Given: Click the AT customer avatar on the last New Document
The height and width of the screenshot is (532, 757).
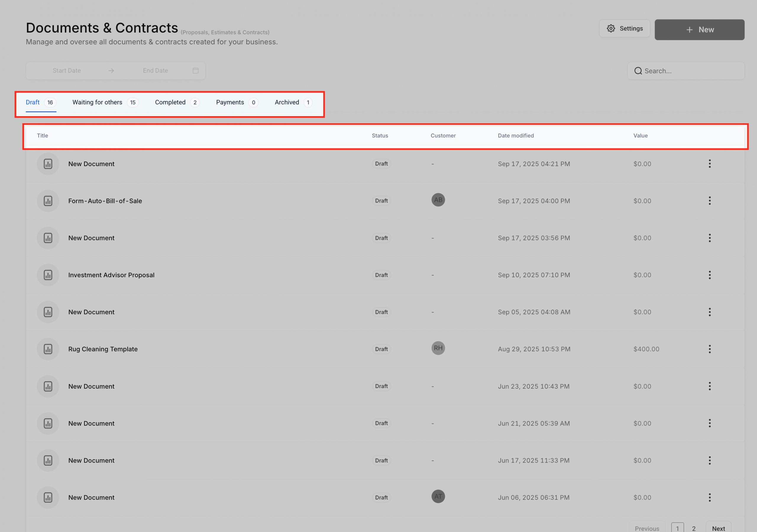Looking at the screenshot, I should click(x=438, y=497).
